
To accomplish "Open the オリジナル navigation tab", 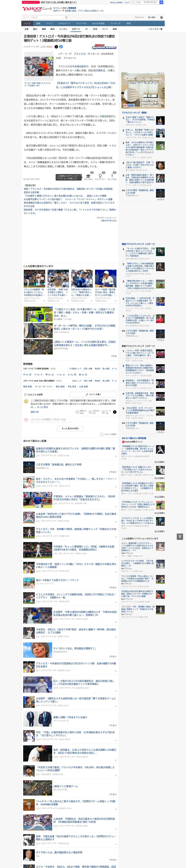I will click(x=81, y=24).
